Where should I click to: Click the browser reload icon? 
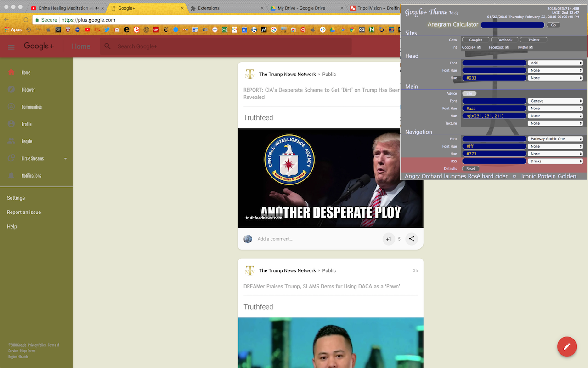[26, 20]
